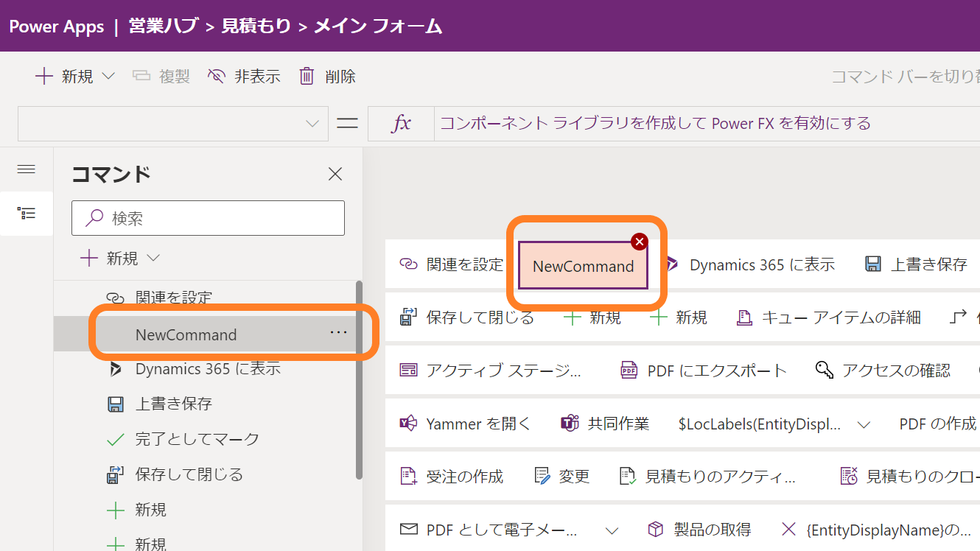Click the キュー アイテムの詳細 command icon
This screenshot has height=551, width=980.
click(x=744, y=317)
